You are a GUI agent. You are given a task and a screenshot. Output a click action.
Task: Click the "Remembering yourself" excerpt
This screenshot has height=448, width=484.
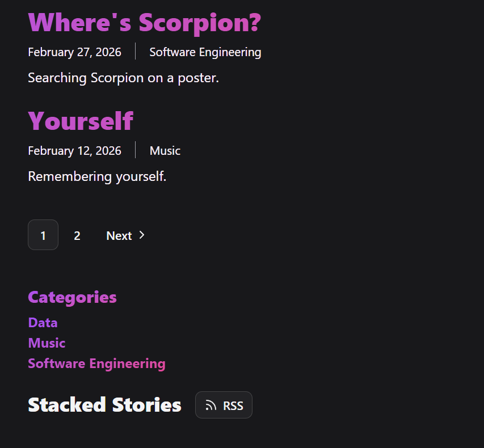(x=97, y=176)
